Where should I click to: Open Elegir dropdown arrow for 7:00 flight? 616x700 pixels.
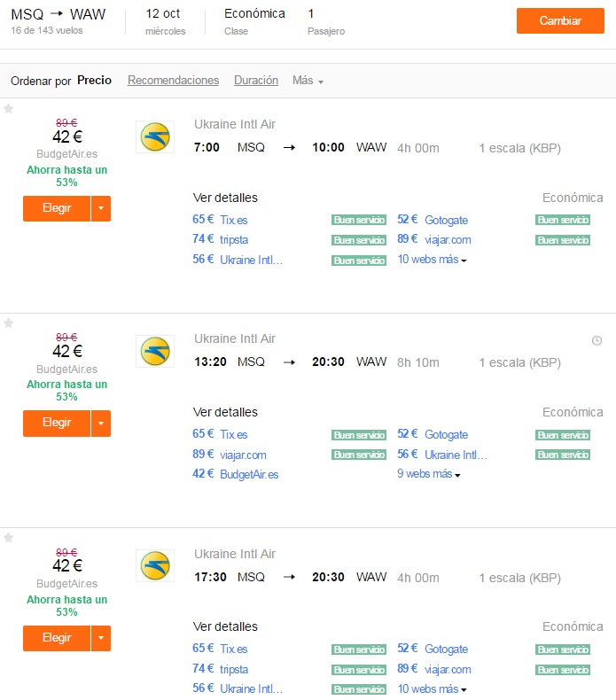(101, 208)
